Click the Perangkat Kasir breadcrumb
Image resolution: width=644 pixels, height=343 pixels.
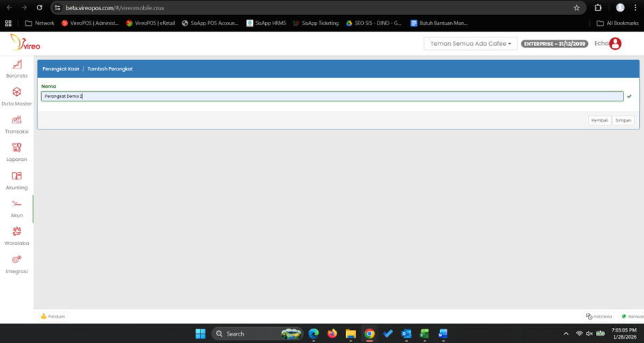[61, 69]
